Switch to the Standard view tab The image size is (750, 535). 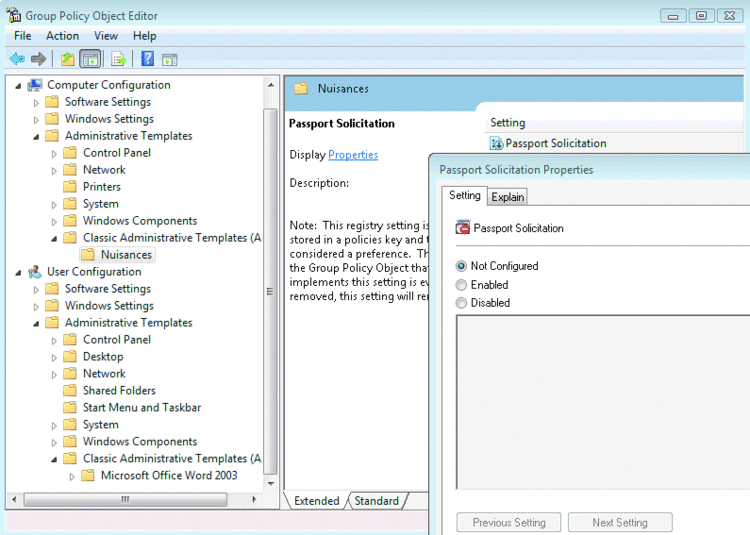coord(376,501)
